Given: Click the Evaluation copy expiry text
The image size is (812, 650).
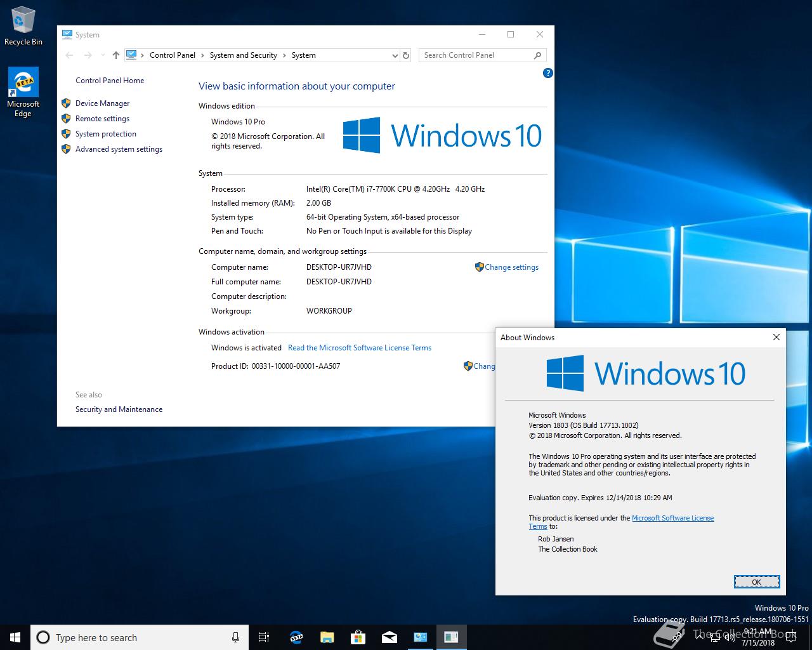Looking at the screenshot, I should (x=600, y=498).
